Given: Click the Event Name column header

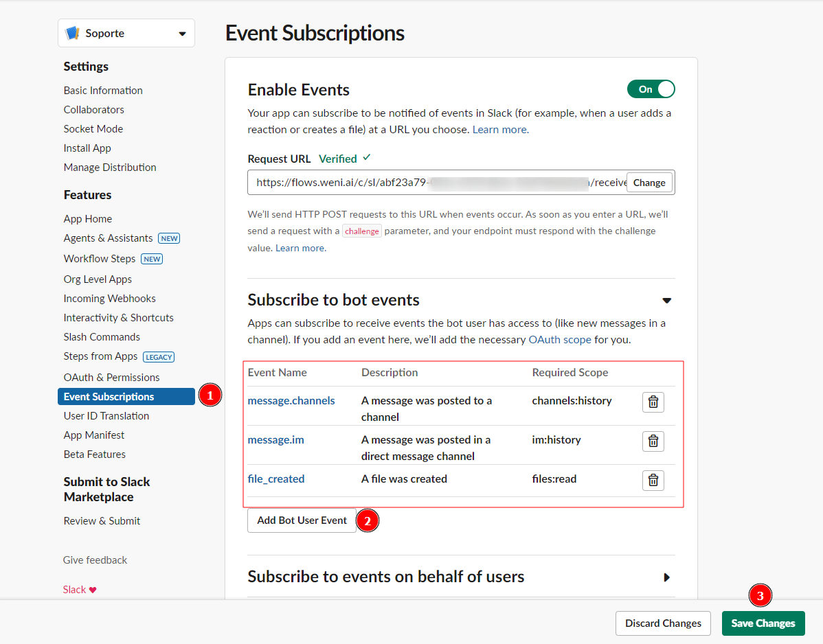Looking at the screenshot, I should coord(277,372).
